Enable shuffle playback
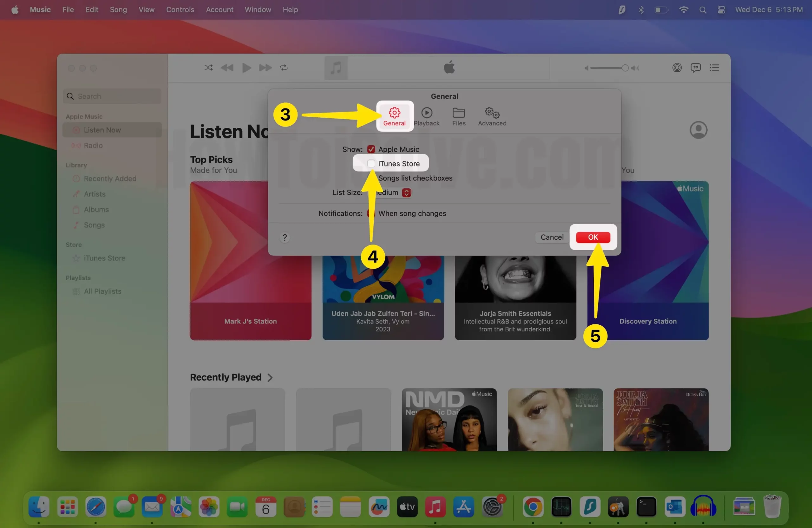812x528 pixels. tap(208, 68)
